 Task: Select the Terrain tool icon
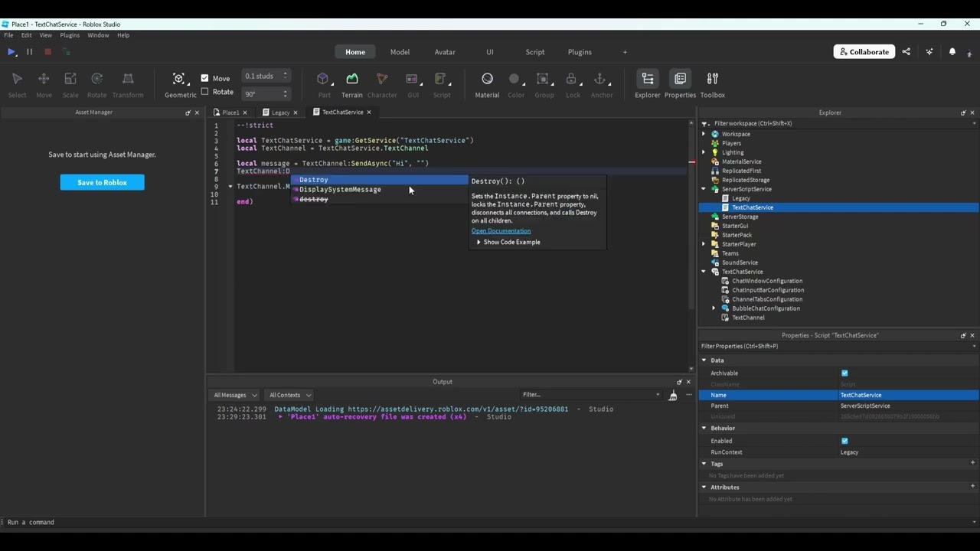351,80
